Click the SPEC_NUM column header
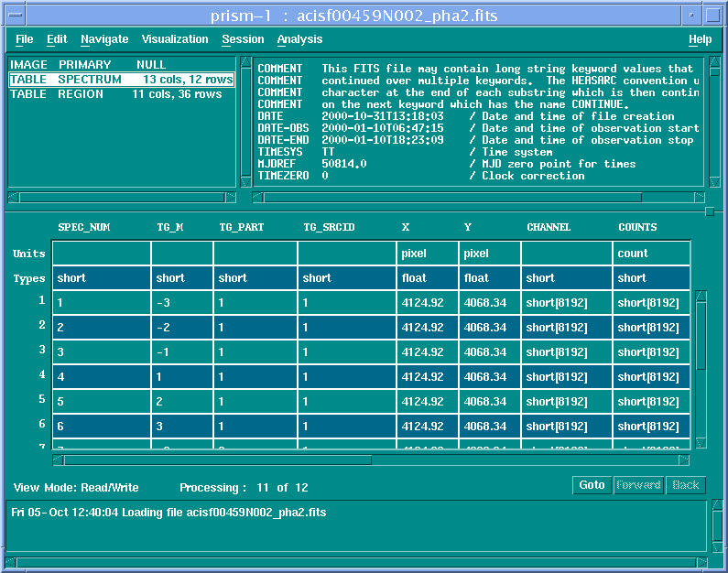 (x=84, y=227)
